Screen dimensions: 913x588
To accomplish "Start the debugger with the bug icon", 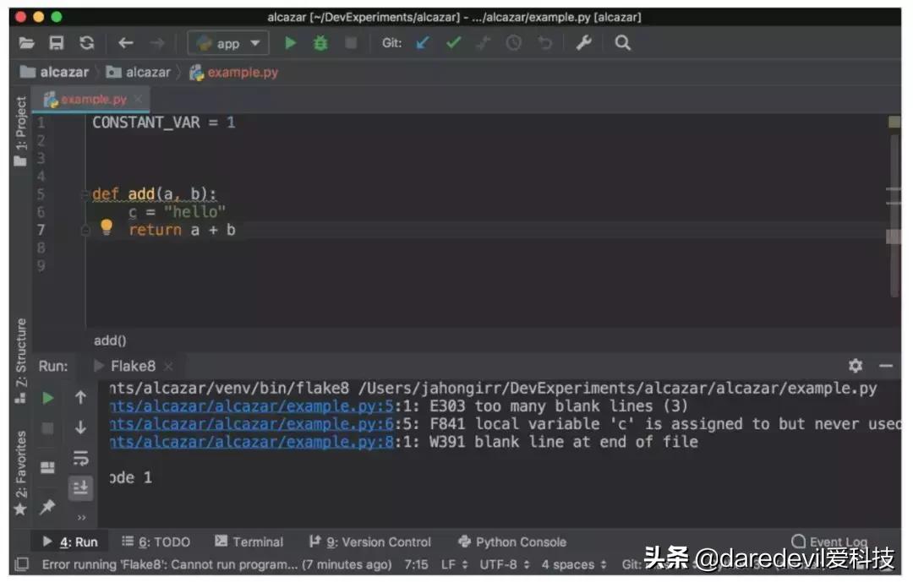I will [x=320, y=42].
